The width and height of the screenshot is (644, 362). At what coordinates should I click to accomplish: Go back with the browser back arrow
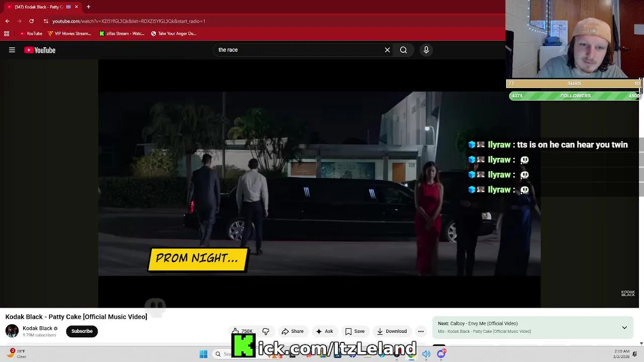click(7, 21)
